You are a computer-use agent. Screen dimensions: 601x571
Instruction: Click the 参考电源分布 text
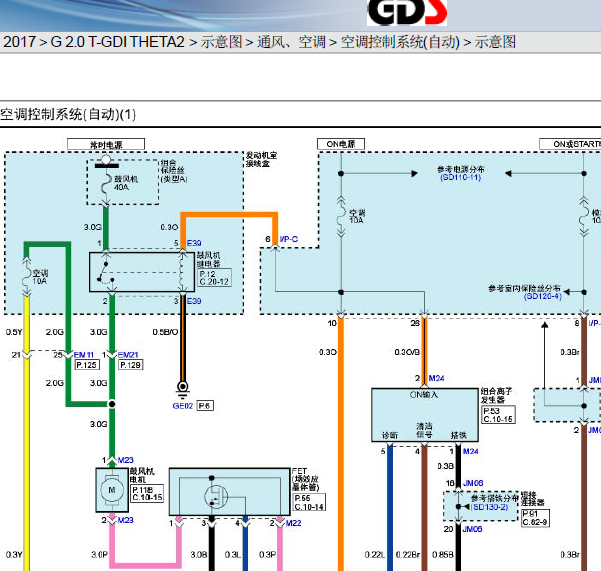coord(460,169)
